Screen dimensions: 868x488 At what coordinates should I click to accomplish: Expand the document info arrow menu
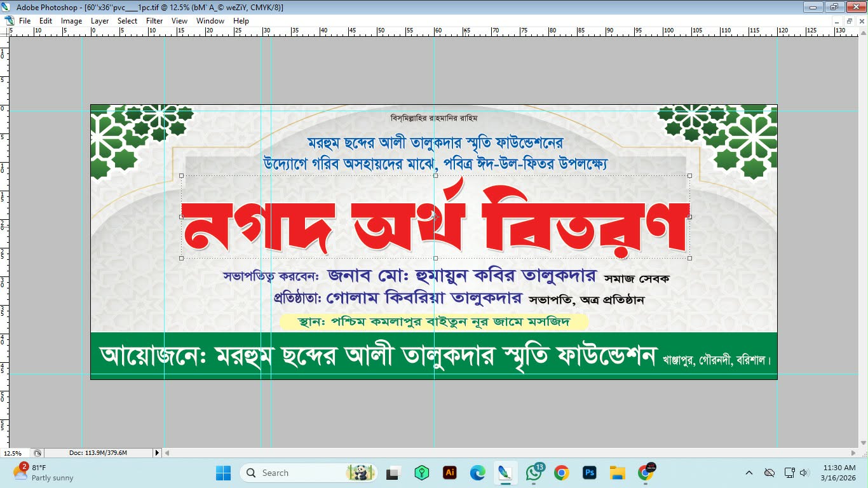tap(157, 453)
